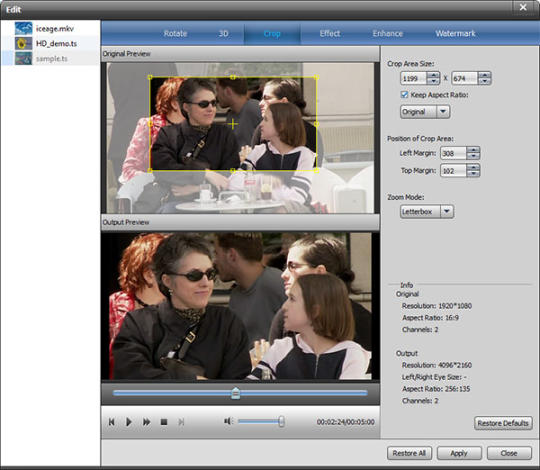The width and height of the screenshot is (540, 470).
Task: Click bottom-right crop handle
Action: pos(316,170)
